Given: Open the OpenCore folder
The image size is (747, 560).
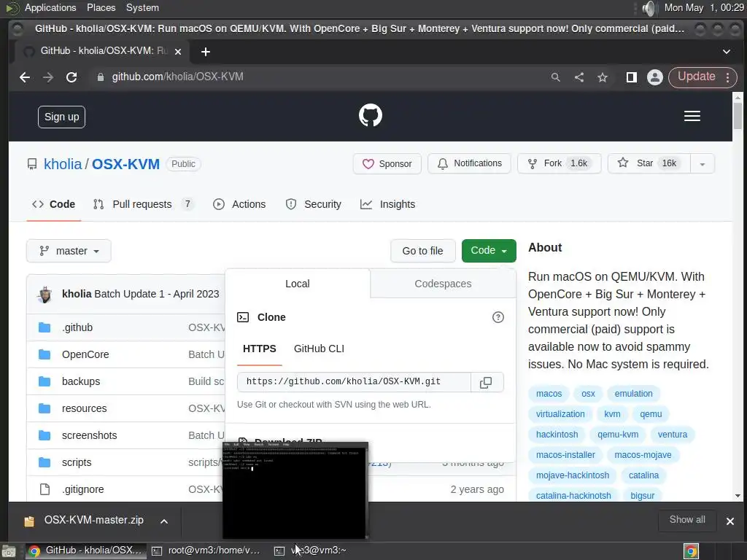Looking at the screenshot, I should point(85,355).
